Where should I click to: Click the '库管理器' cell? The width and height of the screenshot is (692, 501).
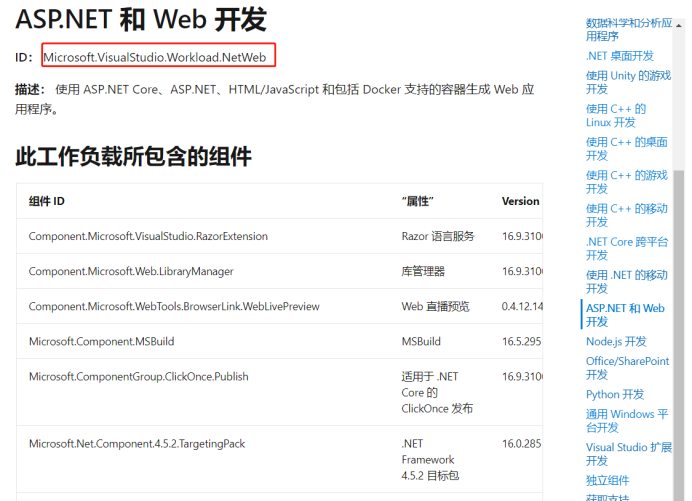[423, 271]
